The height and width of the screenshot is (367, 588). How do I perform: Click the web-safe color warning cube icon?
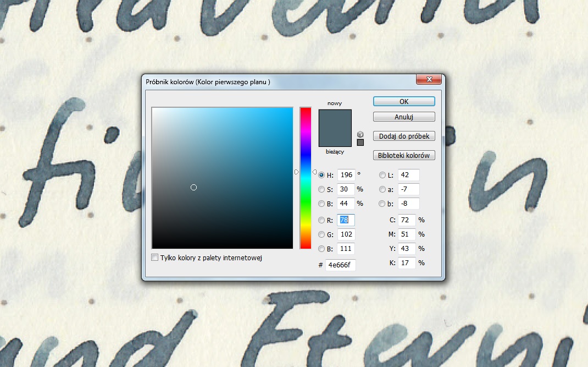tap(360, 134)
